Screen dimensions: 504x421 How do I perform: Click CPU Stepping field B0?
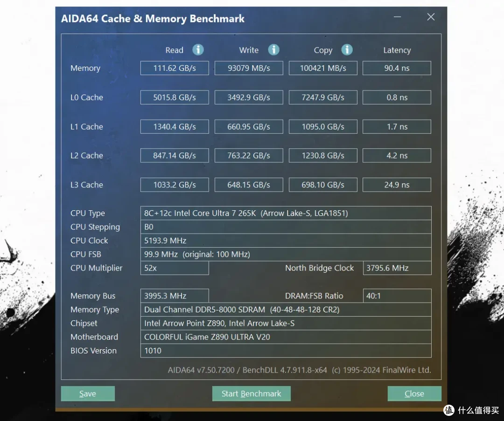286,227
